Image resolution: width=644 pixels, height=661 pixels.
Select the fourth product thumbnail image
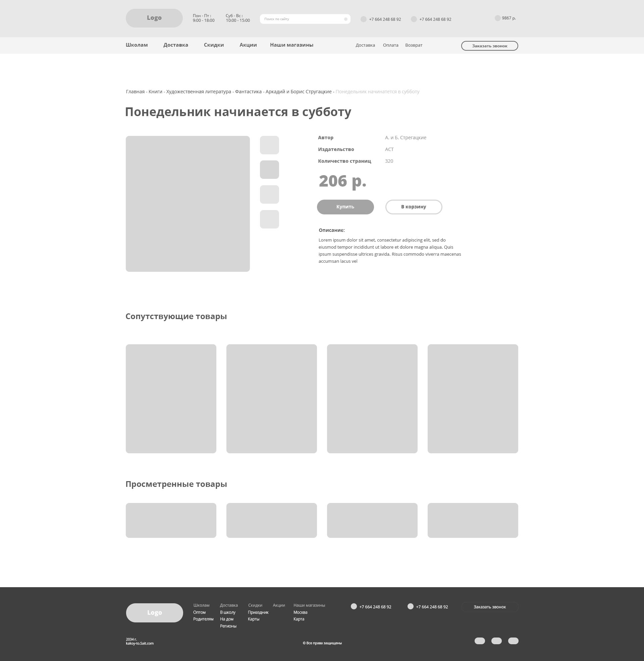(x=269, y=219)
